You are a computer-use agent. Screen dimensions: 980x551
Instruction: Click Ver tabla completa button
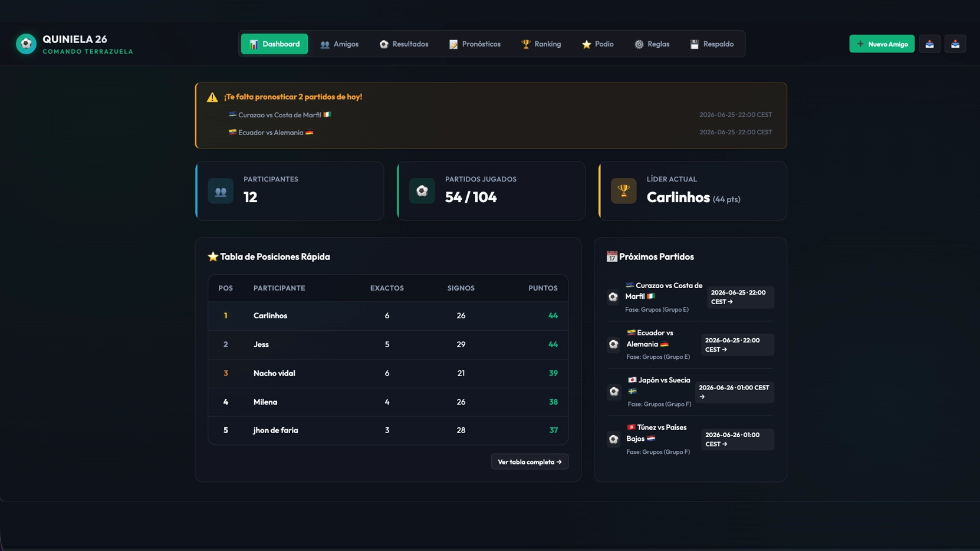(530, 462)
